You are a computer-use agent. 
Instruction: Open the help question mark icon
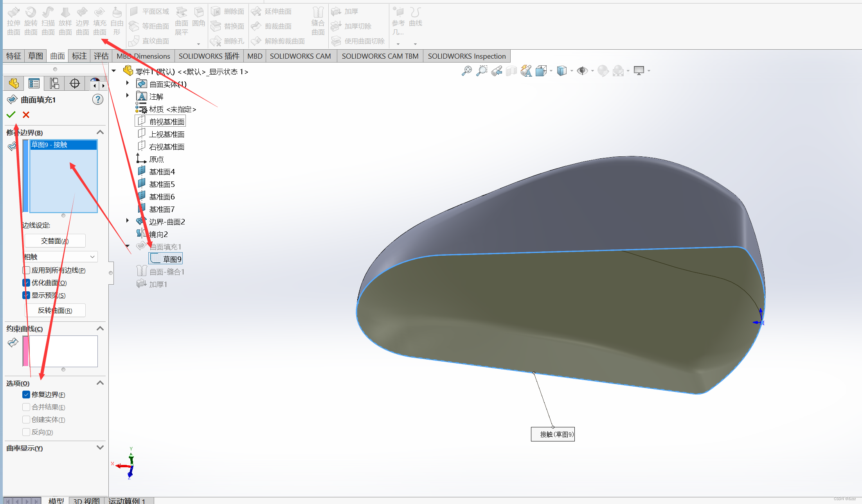point(98,100)
